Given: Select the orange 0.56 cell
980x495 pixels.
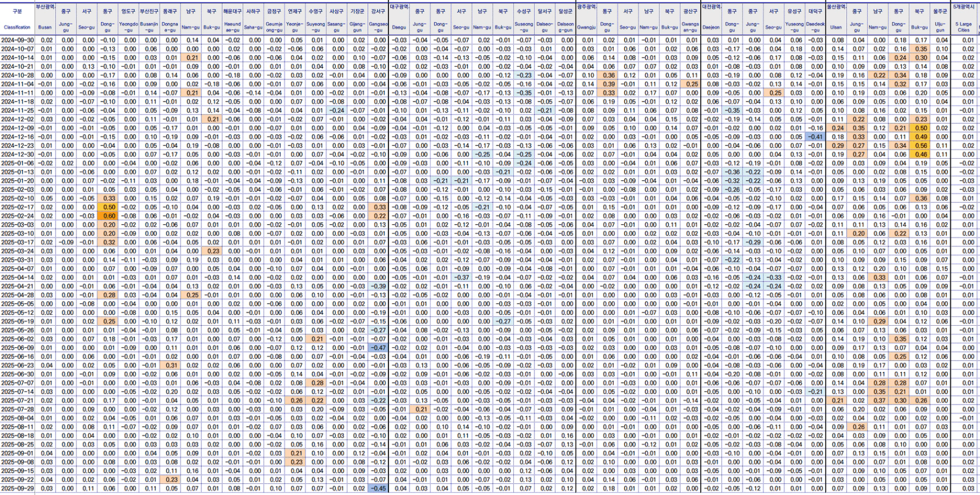Looking at the screenshot, I should [x=920, y=146].
